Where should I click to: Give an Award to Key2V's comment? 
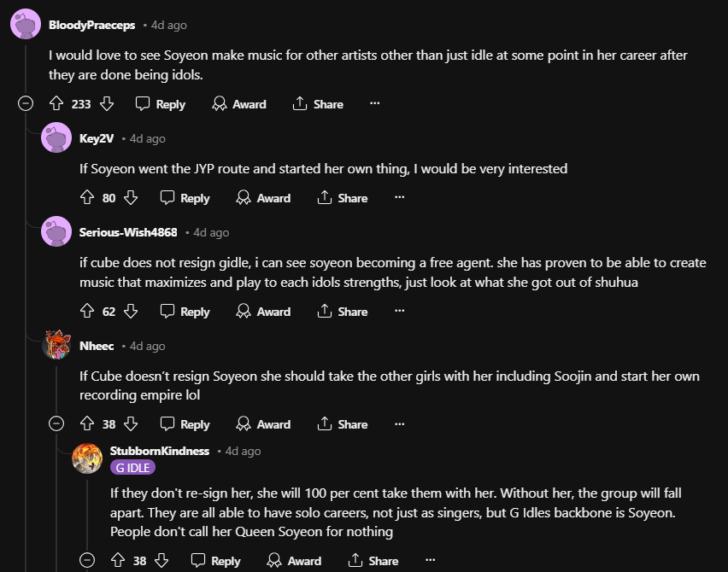264,198
